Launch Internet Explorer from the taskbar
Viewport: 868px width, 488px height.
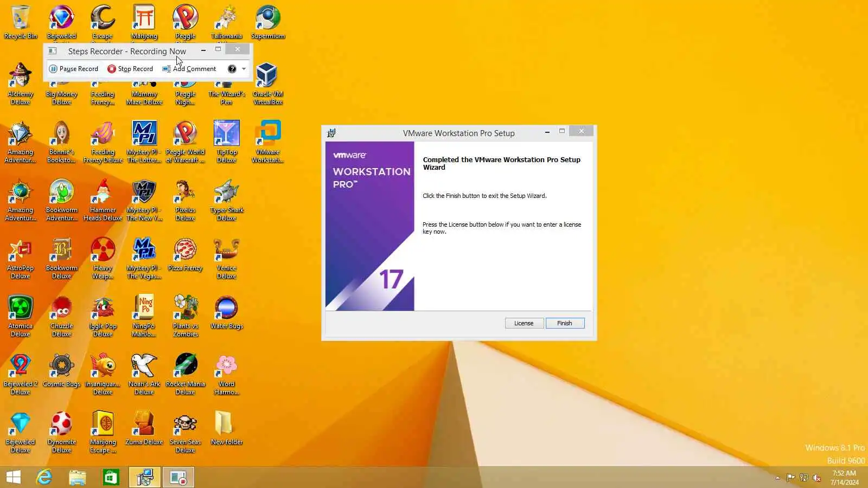[44, 477]
